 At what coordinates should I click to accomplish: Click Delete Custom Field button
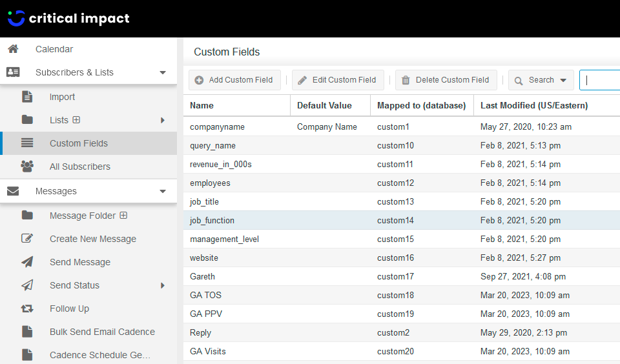(x=446, y=80)
